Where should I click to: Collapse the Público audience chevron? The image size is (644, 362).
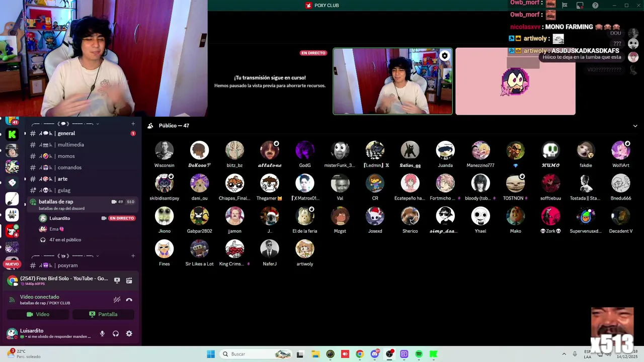click(x=635, y=126)
